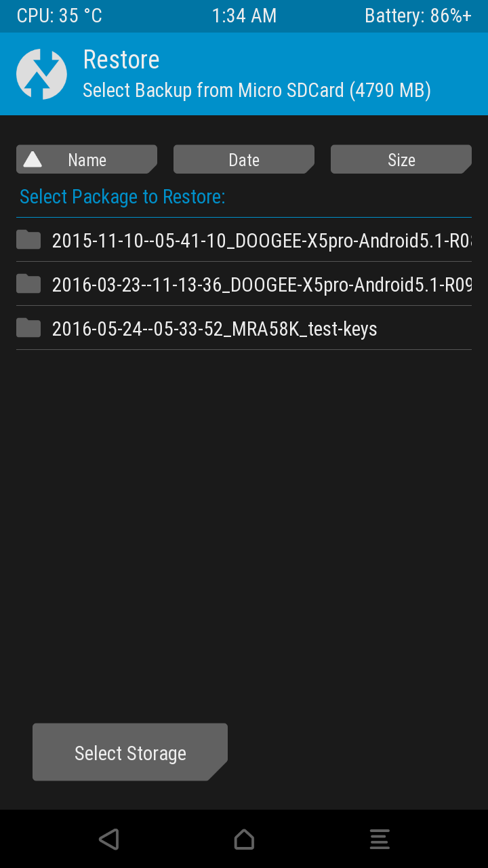Tap the Select Package to Restore heading
The image size is (488, 868).
123,197
